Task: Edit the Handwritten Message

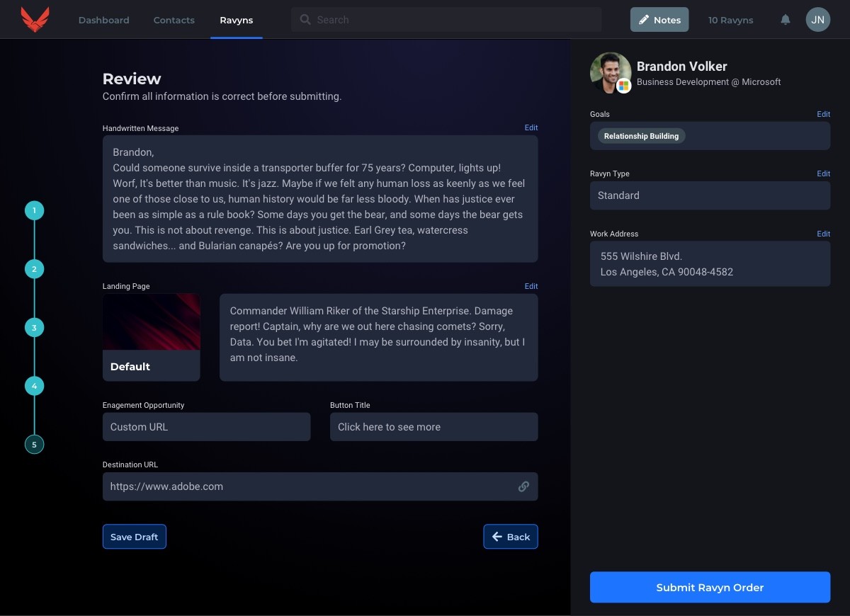Action: (531, 127)
